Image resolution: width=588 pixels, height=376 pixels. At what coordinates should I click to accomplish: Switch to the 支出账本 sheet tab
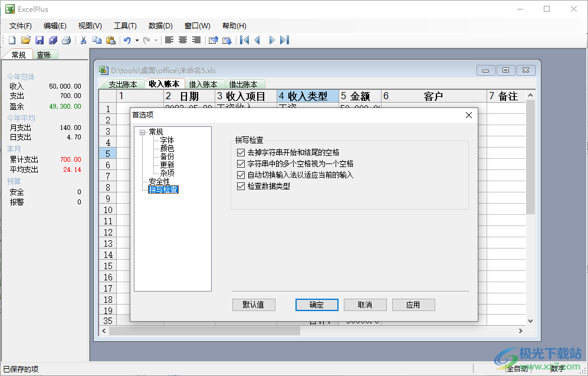(x=123, y=84)
